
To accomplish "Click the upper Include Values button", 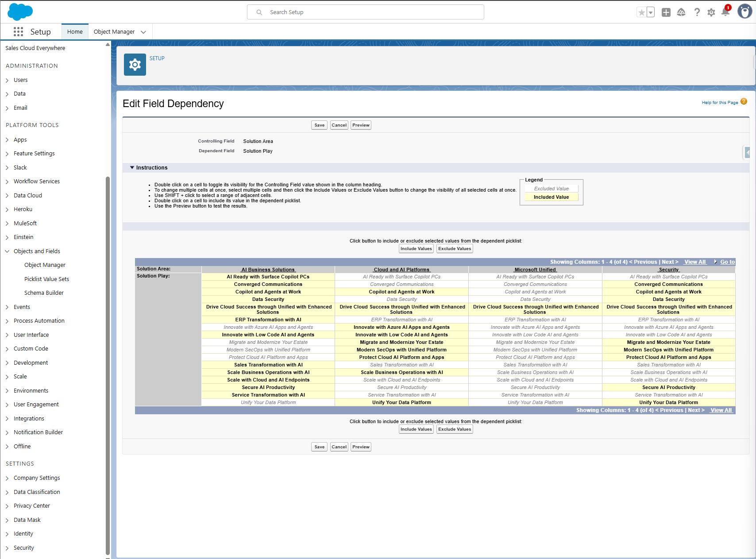I will tap(416, 249).
